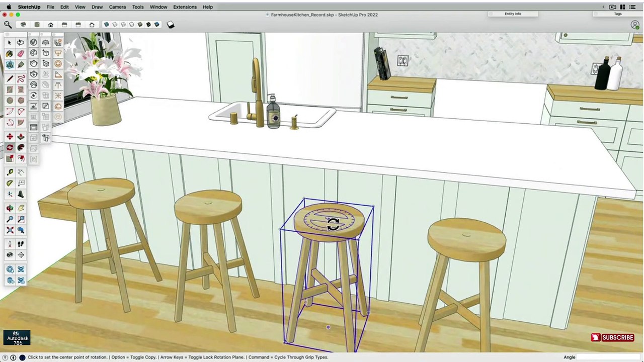Image resolution: width=644 pixels, height=362 pixels.
Task: Open the account profile icon
Action: tap(635, 25)
